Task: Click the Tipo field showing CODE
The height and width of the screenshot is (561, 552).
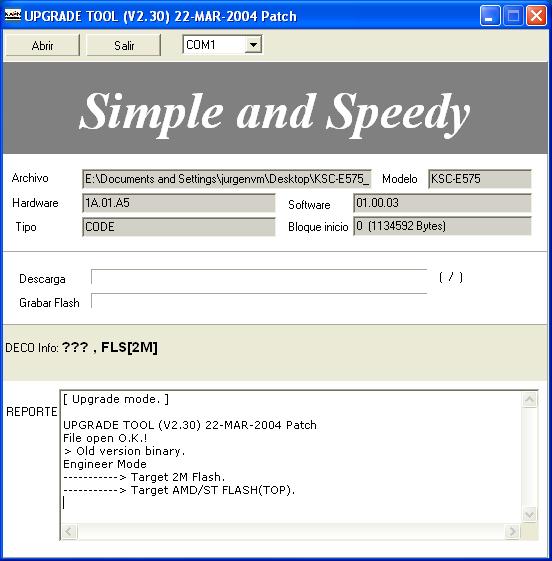Action: (x=179, y=227)
